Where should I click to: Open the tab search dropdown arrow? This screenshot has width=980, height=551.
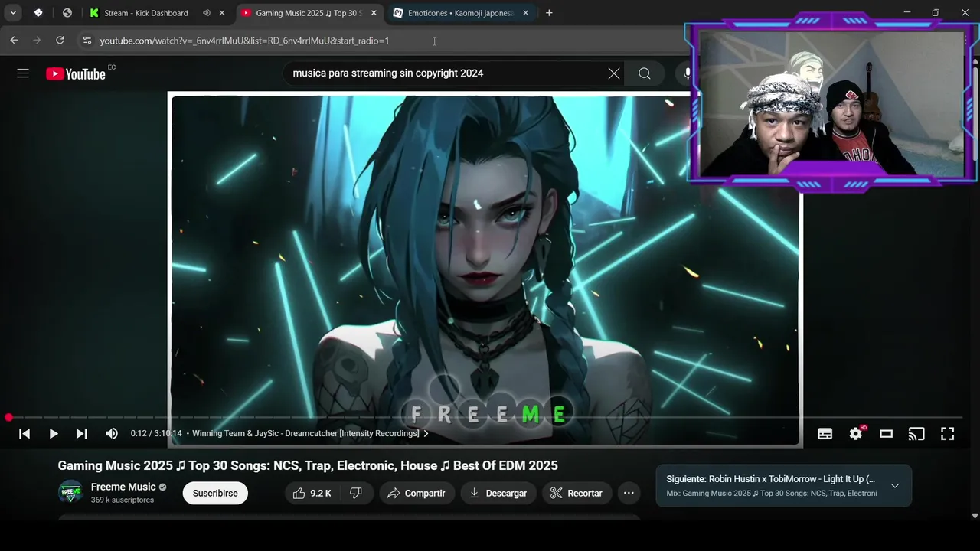[x=13, y=13]
